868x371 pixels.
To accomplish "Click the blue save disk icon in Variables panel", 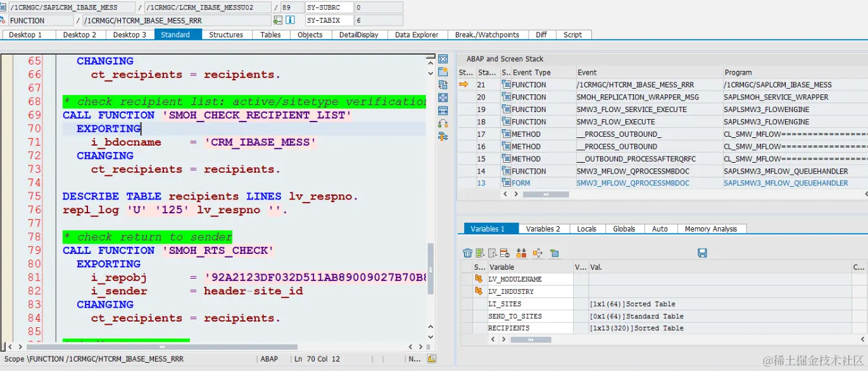I will [x=702, y=253].
